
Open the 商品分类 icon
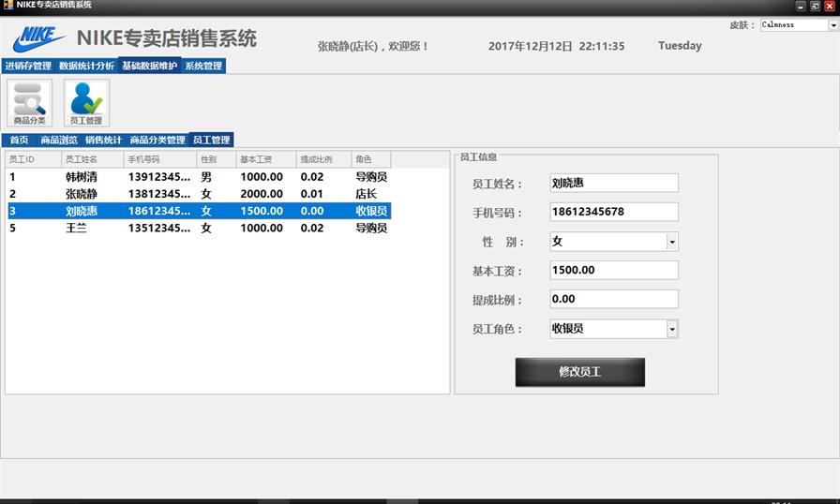click(29, 102)
